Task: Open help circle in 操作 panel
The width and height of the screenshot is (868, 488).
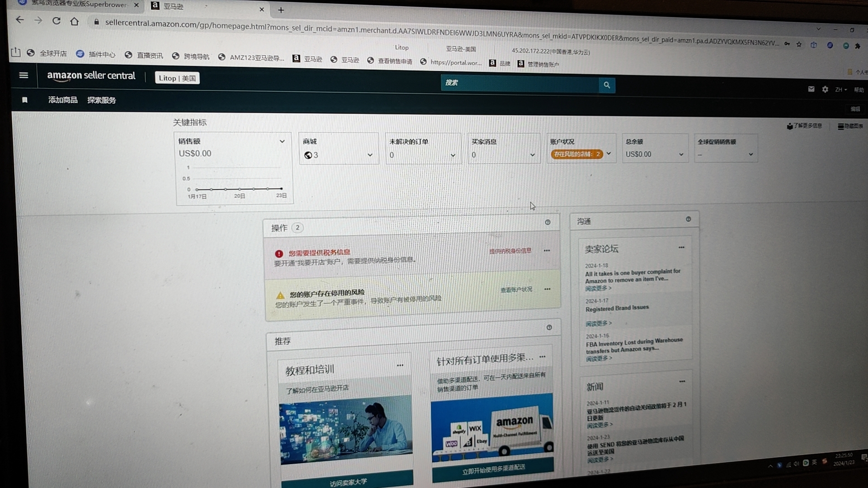Action: click(547, 222)
